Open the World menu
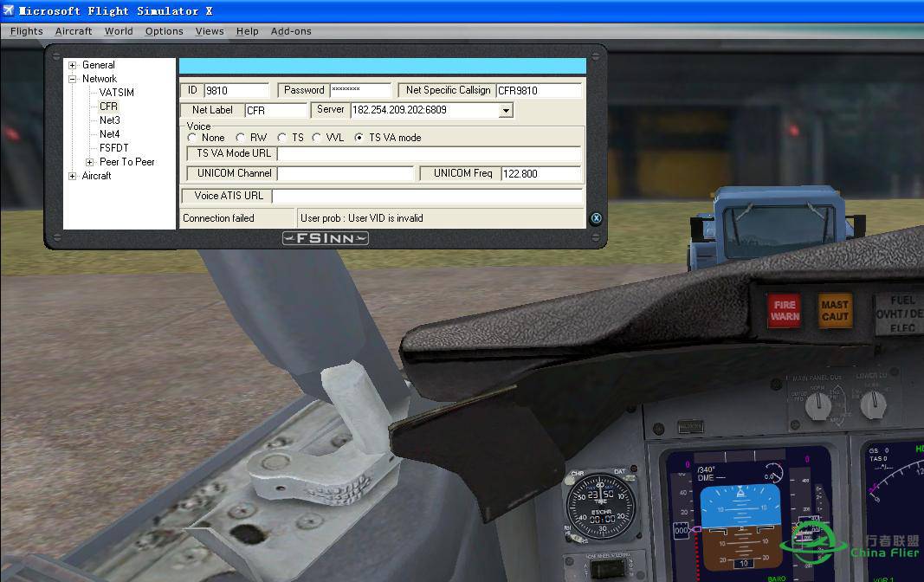Screen dimensions: 924x582 119,31
